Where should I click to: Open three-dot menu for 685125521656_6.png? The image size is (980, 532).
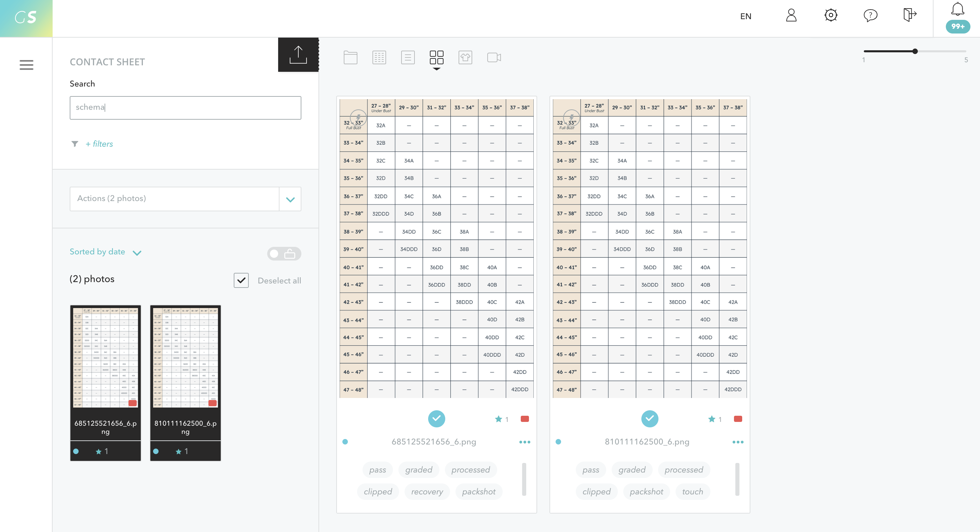(x=525, y=442)
